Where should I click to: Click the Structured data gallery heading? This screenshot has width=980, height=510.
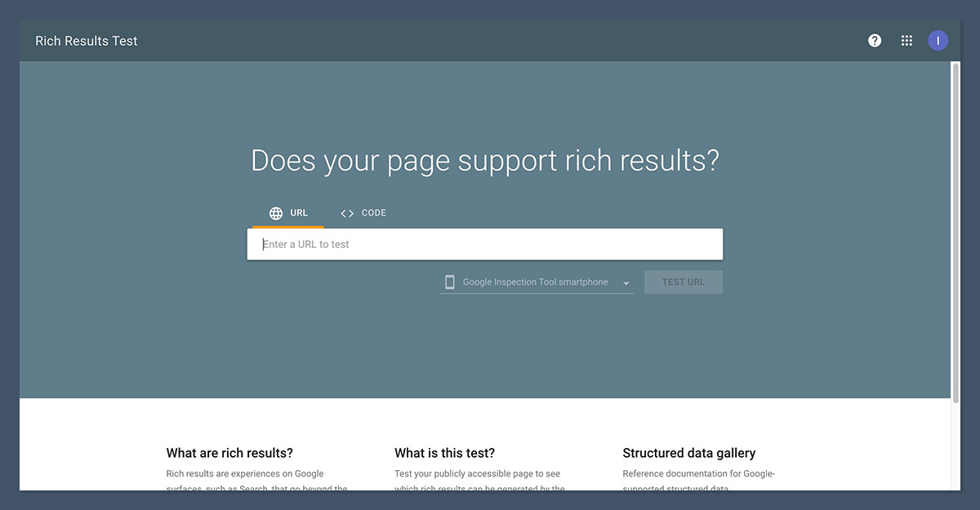[688, 453]
